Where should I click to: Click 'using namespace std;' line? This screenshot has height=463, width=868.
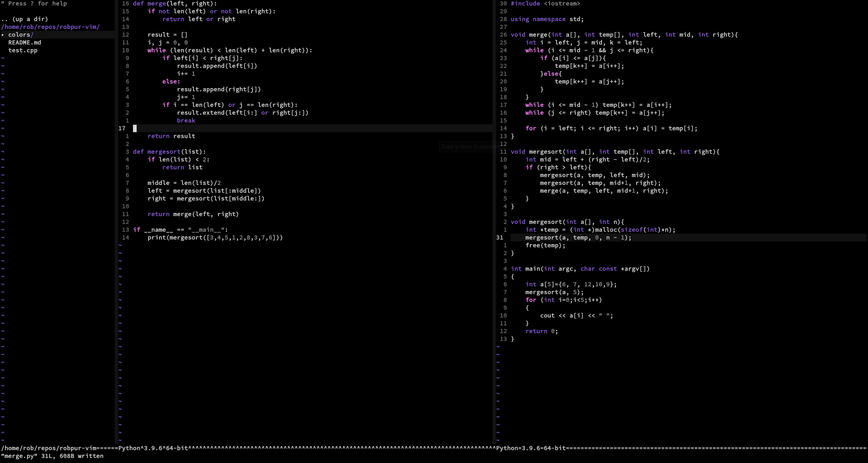click(547, 19)
